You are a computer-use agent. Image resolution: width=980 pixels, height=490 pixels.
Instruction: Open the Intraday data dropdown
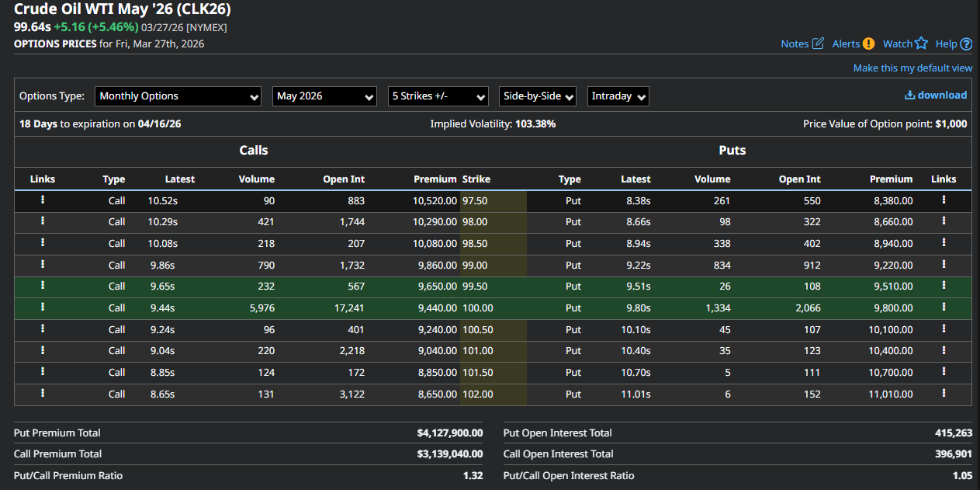pos(618,96)
